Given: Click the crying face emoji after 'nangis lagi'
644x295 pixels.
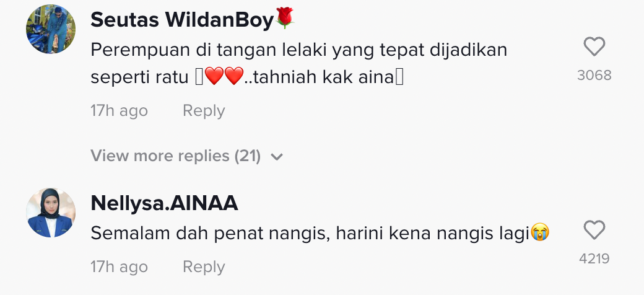Looking at the screenshot, I should click(540, 232).
